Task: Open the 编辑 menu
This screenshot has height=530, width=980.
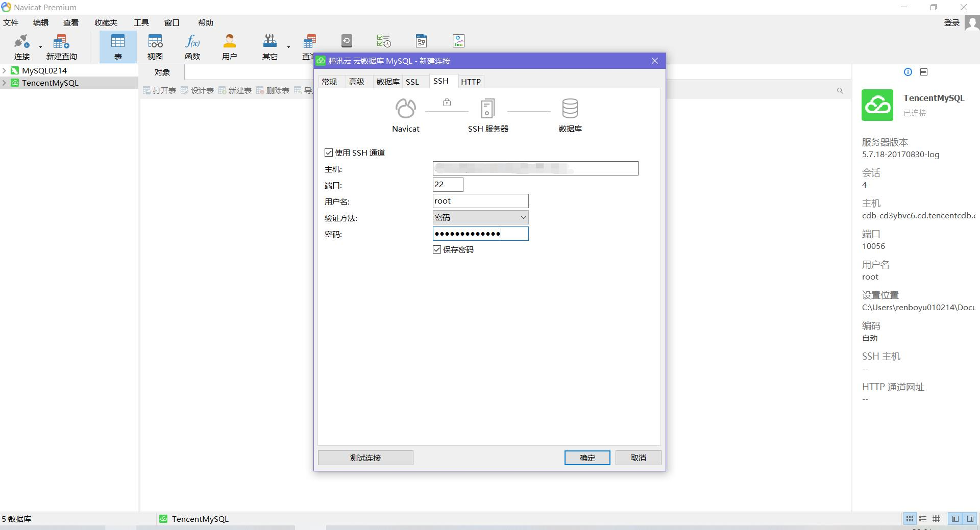Action: [x=41, y=22]
